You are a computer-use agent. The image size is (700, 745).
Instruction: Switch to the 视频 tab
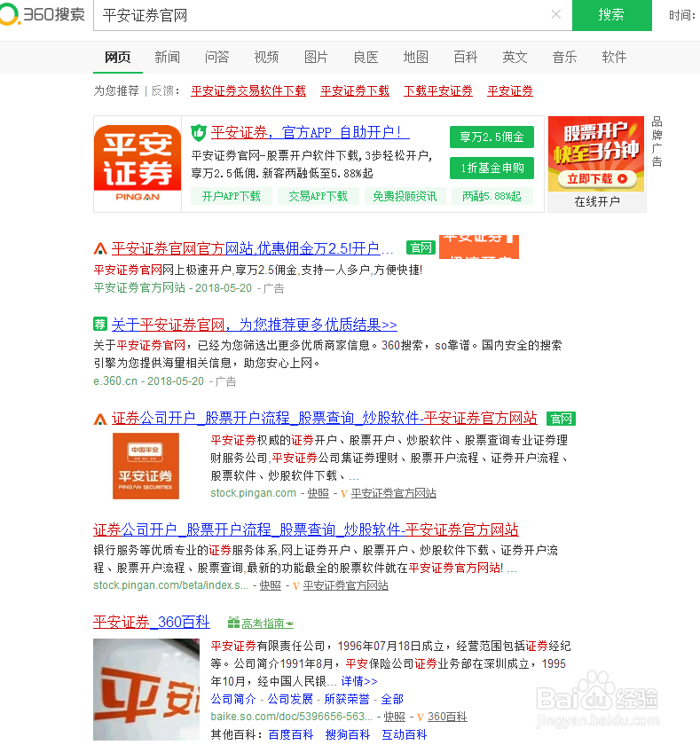[x=266, y=57]
